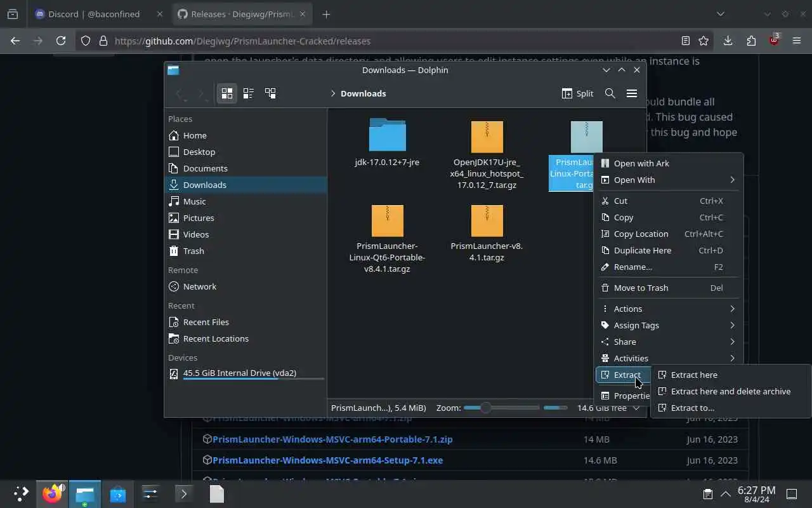
Task: Open Desktop in Places panel
Action: tap(246, 152)
